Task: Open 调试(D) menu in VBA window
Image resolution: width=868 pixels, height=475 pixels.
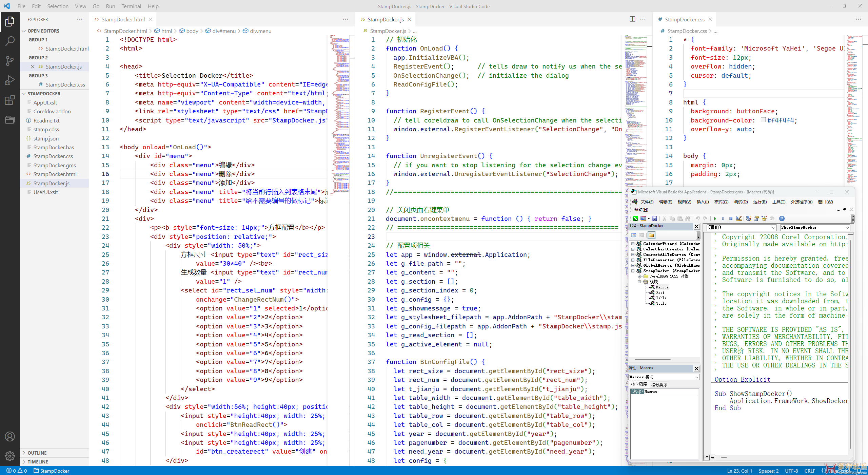Action: tap(741, 202)
